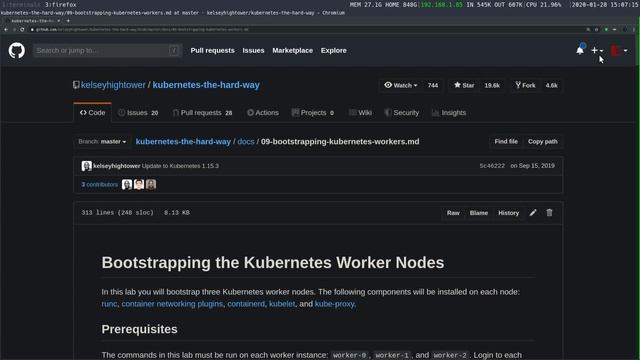Delete this file with trash icon
This screenshot has width=640, height=360.
point(549,213)
